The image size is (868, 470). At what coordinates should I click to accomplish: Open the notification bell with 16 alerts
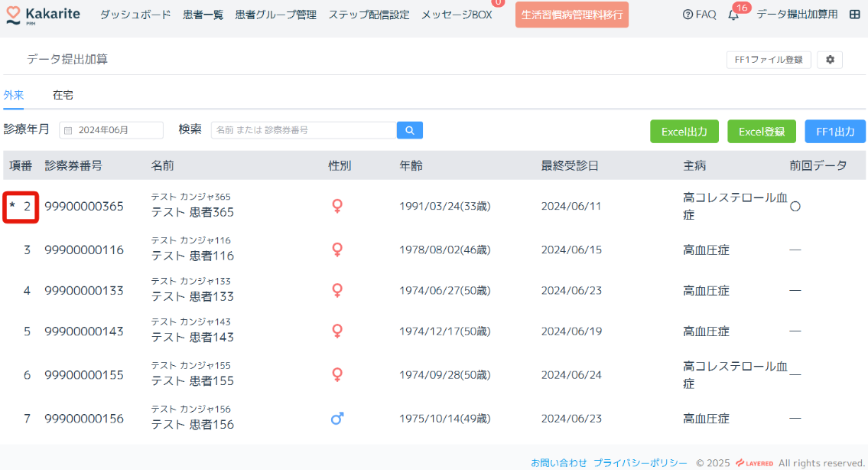coord(733,15)
